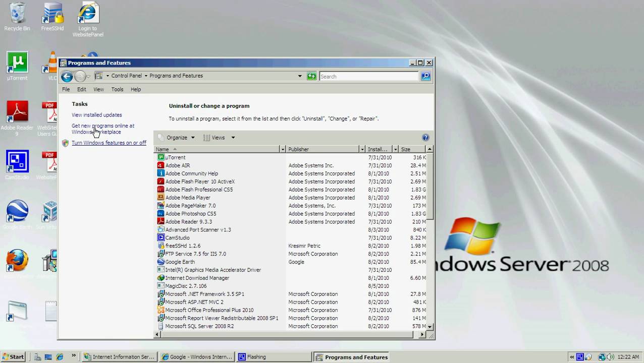Open the Organize dropdown menu
The width and height of the screenshot is (644, 363).
pos(176,138)
